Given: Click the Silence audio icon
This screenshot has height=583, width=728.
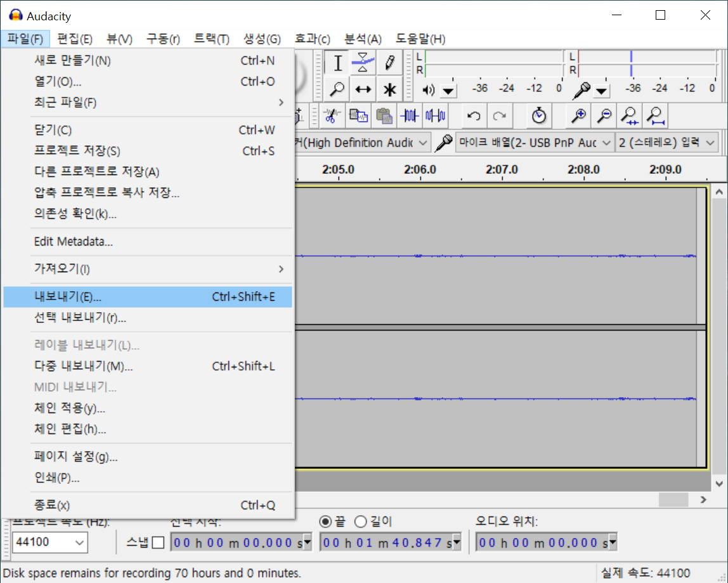Looking at the screenshot, I should pos(436,115).
